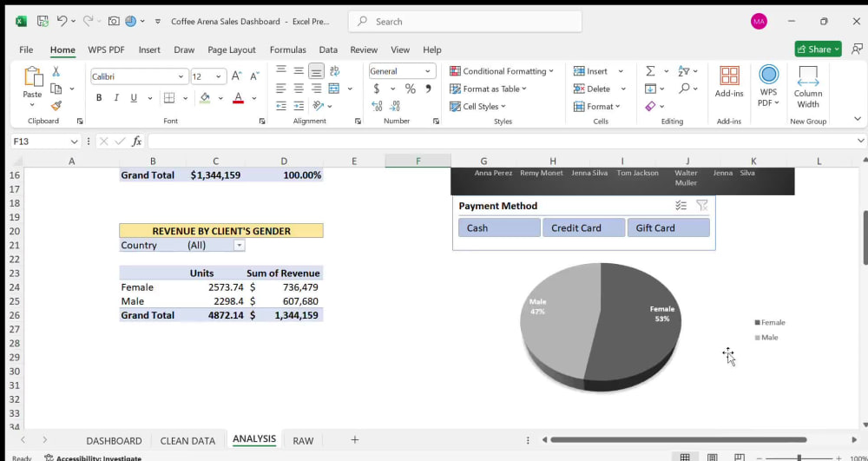868x461 pixels.
Task: Toggle Underline formatting
Action: tap(134, 98)
